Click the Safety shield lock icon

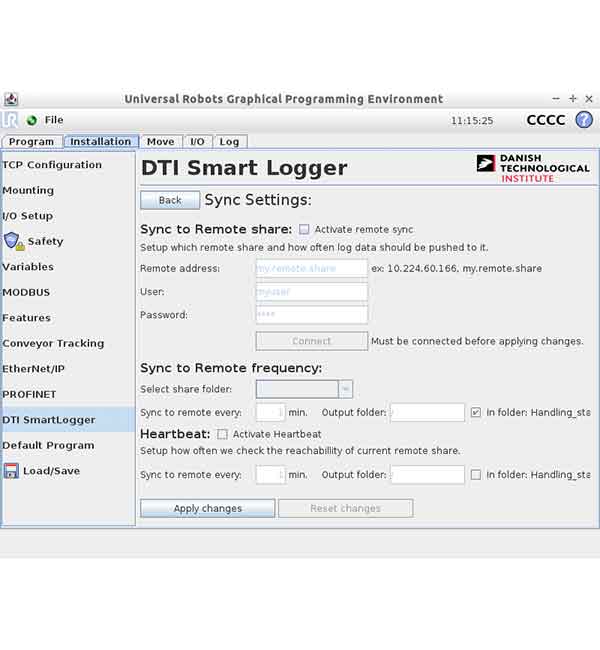click(x=14, y=241)
